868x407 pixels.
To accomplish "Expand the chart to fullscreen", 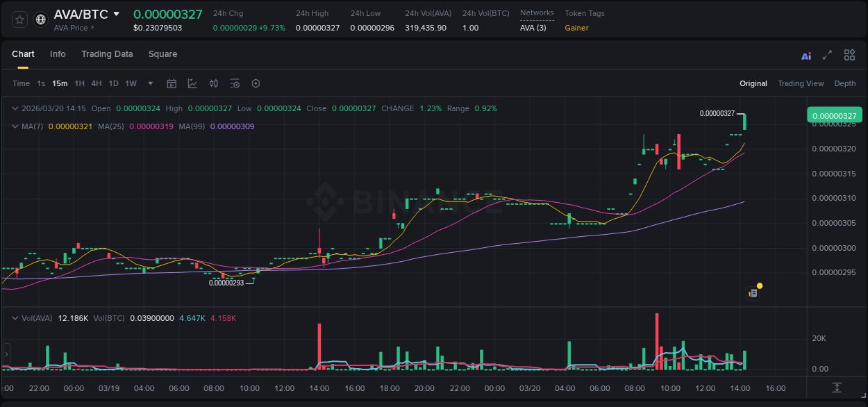I will (x=828, y=55).
